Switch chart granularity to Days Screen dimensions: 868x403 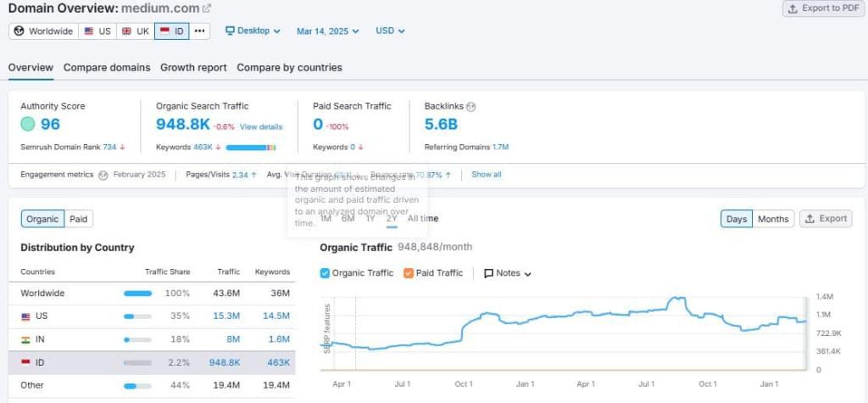click(737, 219)
